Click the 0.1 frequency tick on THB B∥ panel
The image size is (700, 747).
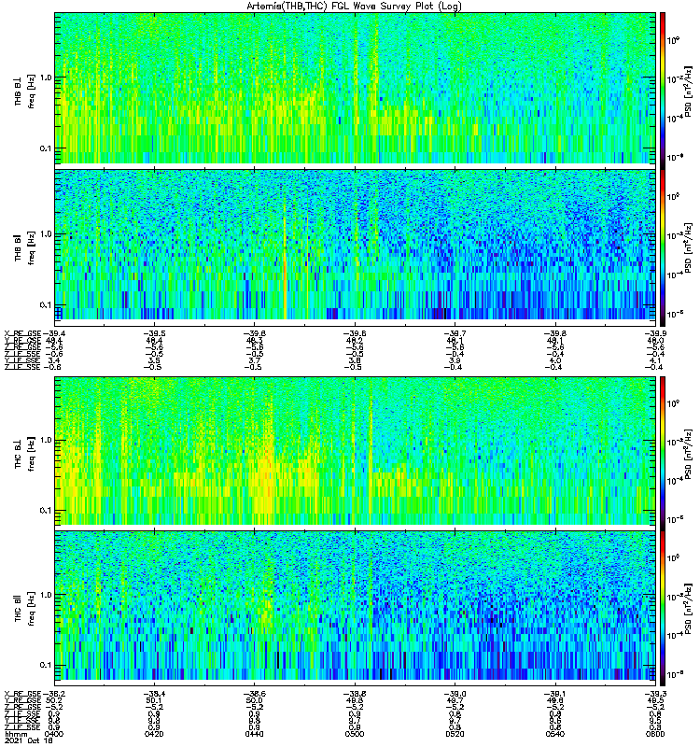[46, 304]
